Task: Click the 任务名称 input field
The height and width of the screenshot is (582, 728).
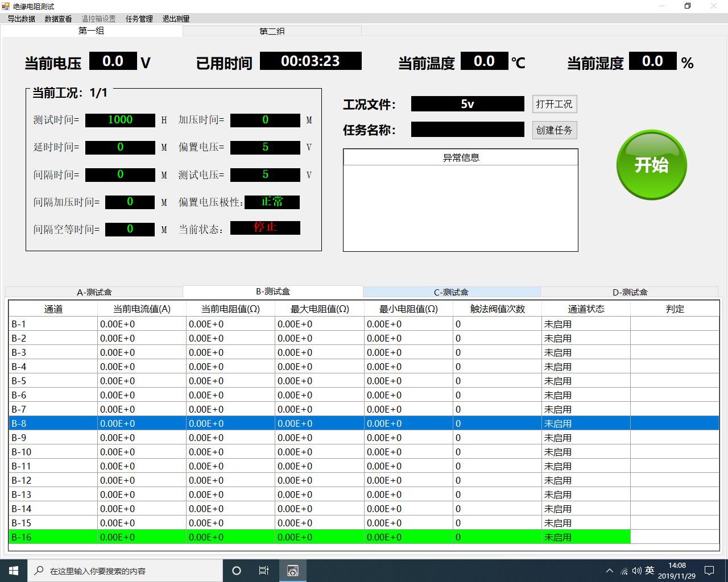Action: point(467,130)
